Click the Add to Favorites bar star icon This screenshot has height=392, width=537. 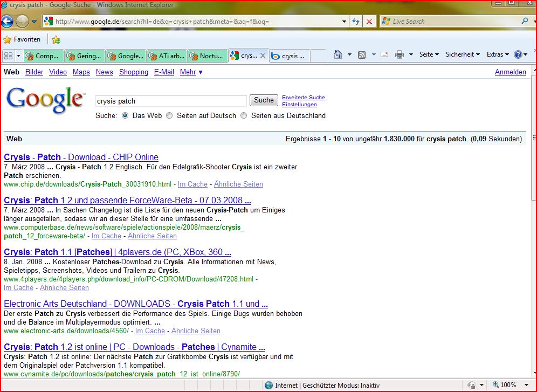[x=56, y=40]
